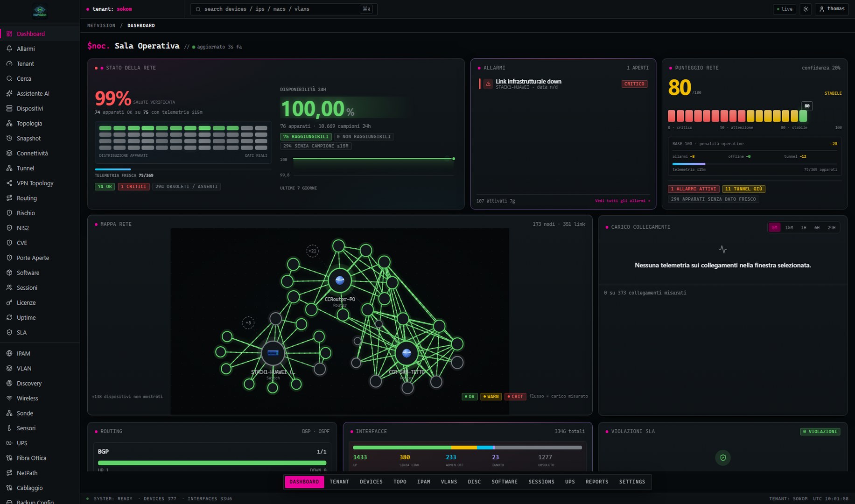Click the Sessioni users icon
This screenshot has width=855, height=504.
(9, 287)
